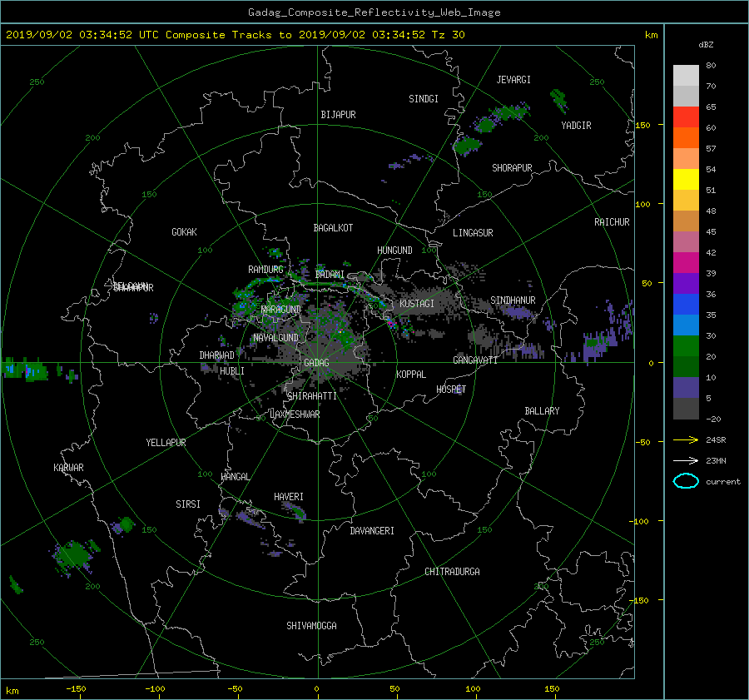This screenshot has height=700, width=749.
Task: Click the DAVANGERI city label
Action: 372,531
